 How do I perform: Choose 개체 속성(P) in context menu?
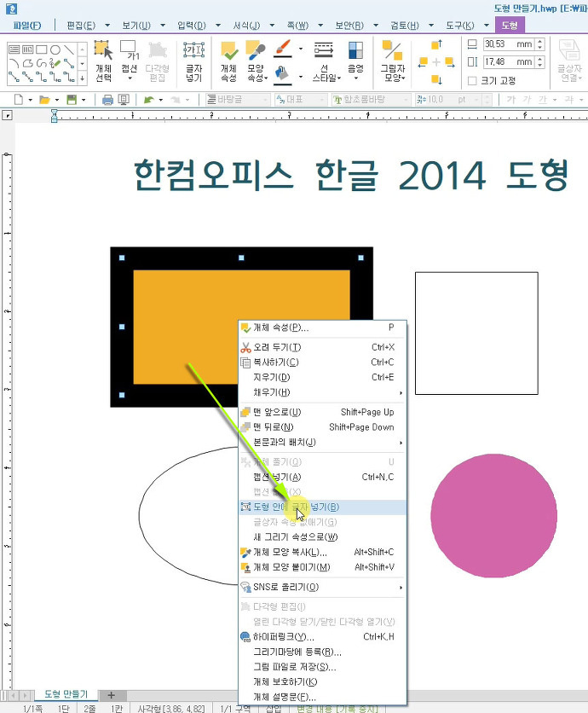[x=322, y=328]
